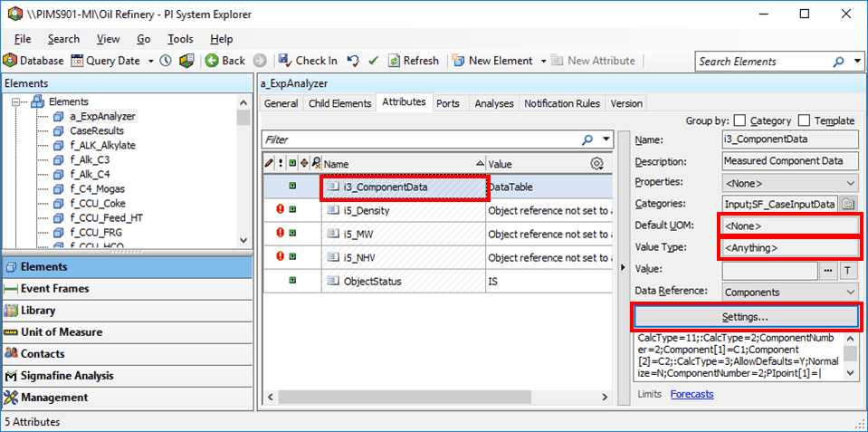
Task: Select f_CCU_FRG element
Action: (96, 232)
